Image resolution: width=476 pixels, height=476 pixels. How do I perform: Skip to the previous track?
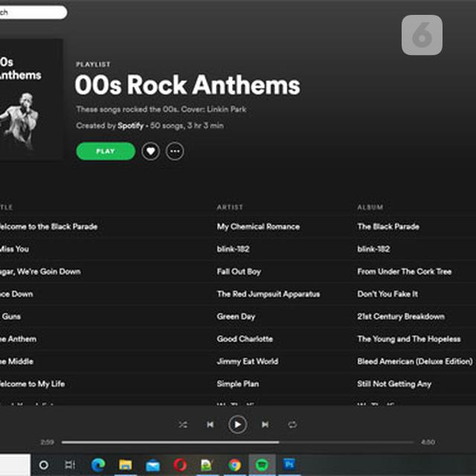[x=210, y=425]
